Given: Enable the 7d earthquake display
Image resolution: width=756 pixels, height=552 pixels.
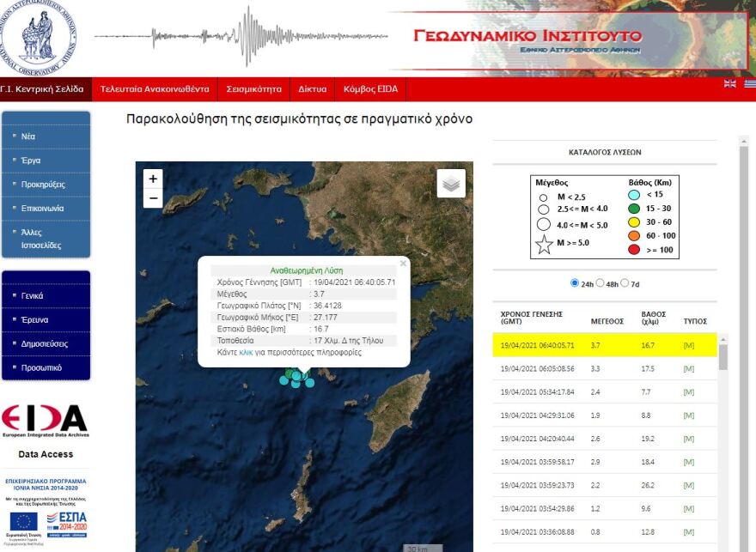Looking at the screenshot, I should 625,282.
